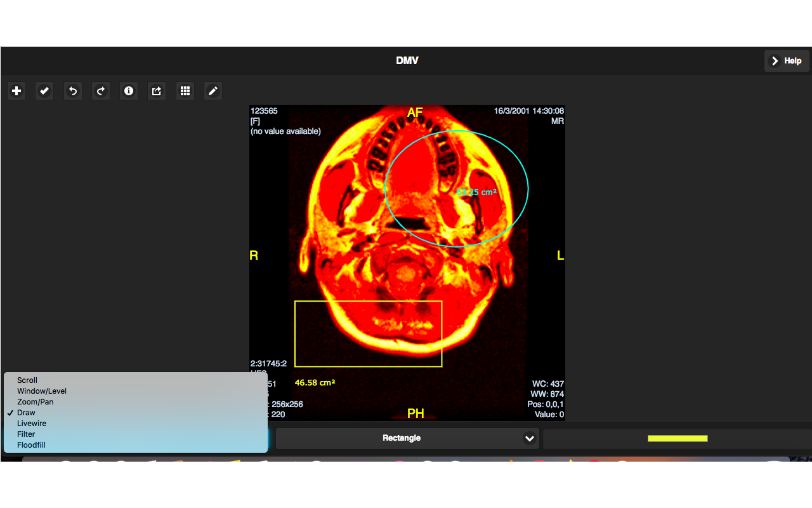Click the 46.58 cm² measurement label
Viewport: 812px width, 508px height.
click(315, 383)
